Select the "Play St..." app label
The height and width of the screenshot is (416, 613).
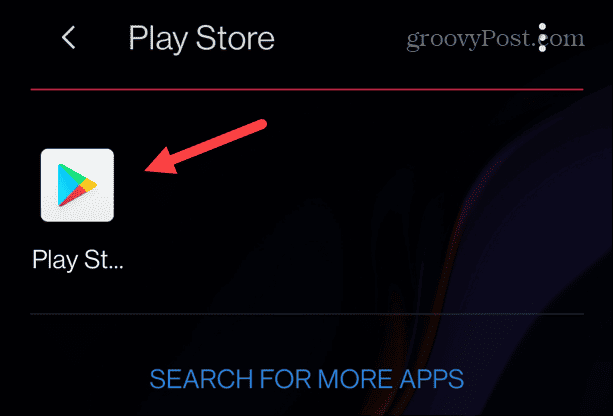click(78, 260)
